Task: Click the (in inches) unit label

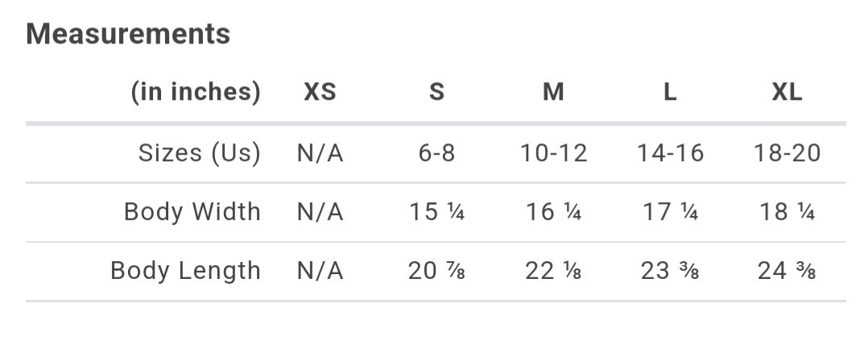Action: pos(196,92)
